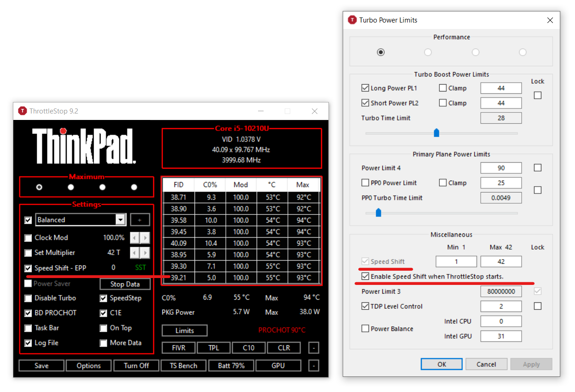Uncheck Short Power PL2 checkbox

click(x=365, y=103)
